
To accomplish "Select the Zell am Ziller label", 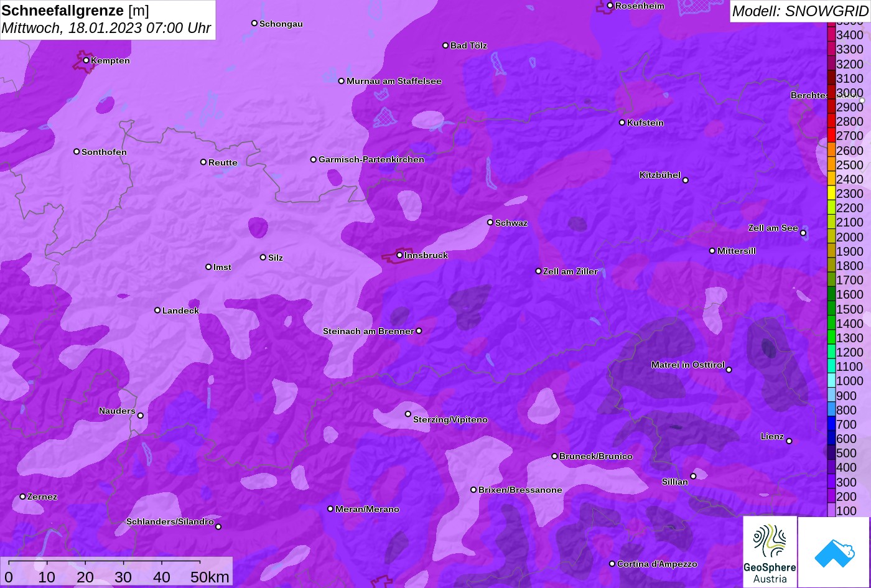I will [x=571, y=271].
